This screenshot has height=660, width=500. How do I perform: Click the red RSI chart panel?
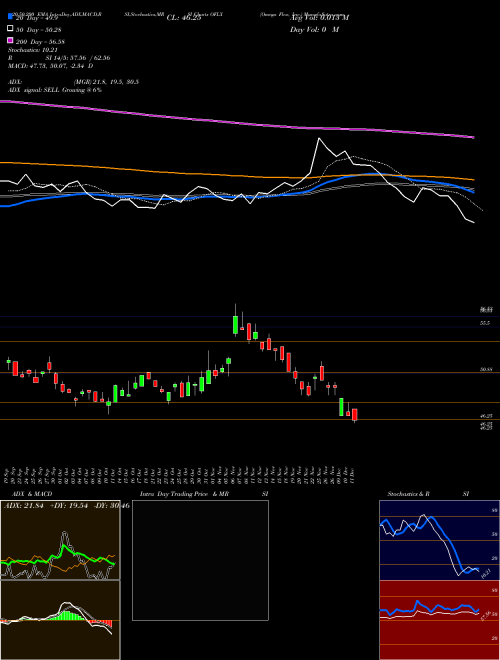tap(439, 620)
